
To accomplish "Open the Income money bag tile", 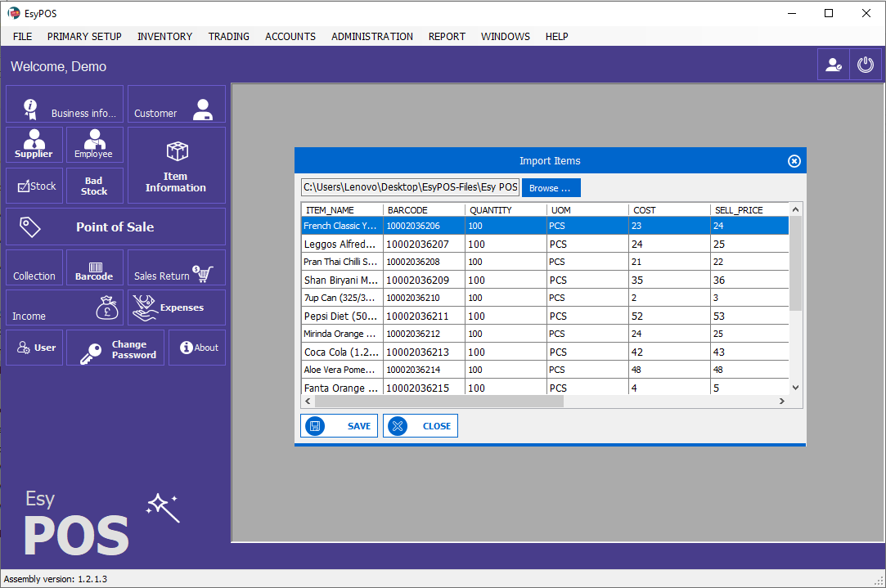I will coord(65,307).
